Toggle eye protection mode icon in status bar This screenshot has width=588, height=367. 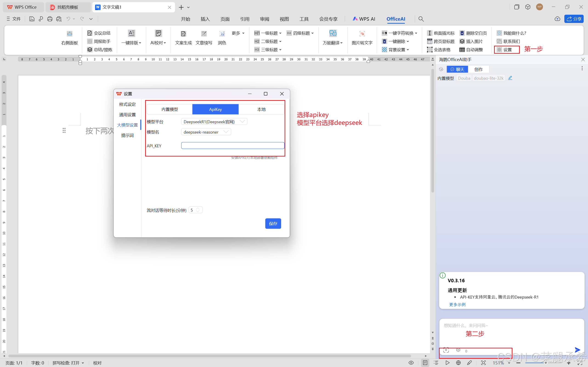(411, 363)
